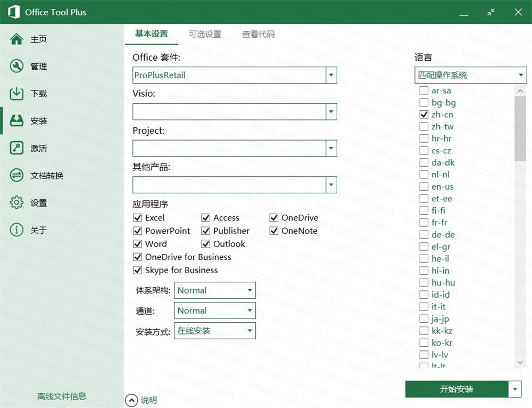The image size is (532, 408).
Task: Click the language list scroll-down arrow
Action: point(520,363)
